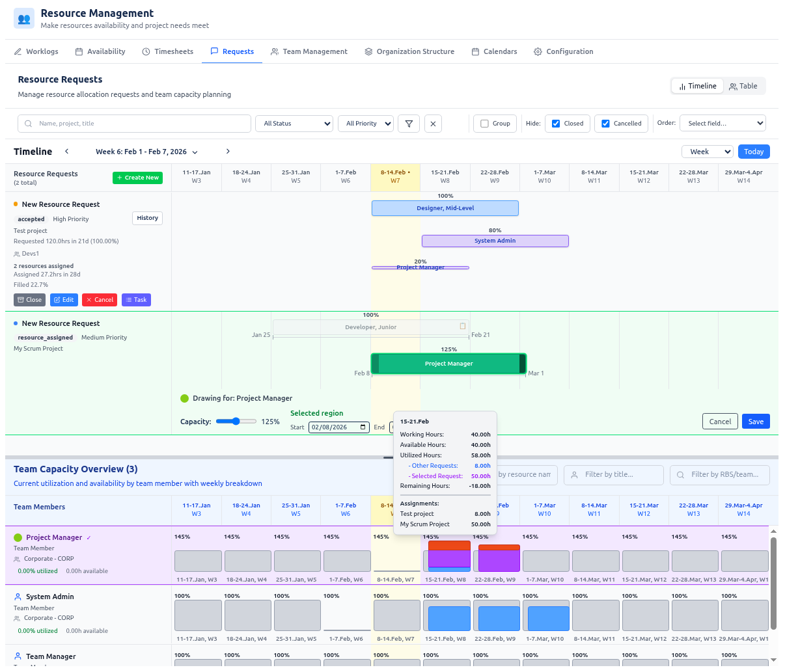The image size is (785, 672).
Task: Open the Table view icon
Action: (x=732, y=85)
